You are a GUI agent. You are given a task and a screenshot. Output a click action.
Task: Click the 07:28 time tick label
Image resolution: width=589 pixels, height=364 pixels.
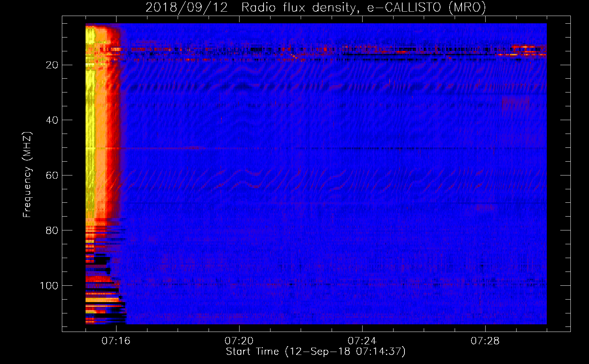pyautogui.click(x=485, y=341)
